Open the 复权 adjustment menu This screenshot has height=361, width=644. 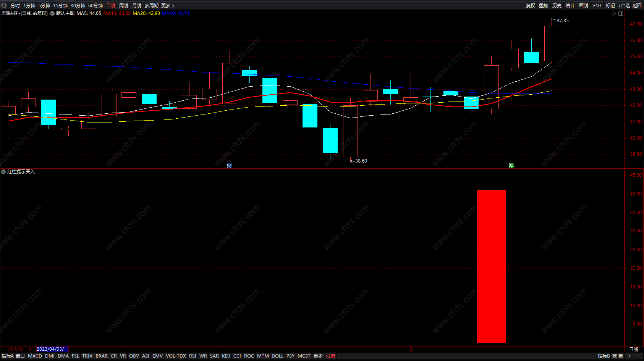pos(531,6)
